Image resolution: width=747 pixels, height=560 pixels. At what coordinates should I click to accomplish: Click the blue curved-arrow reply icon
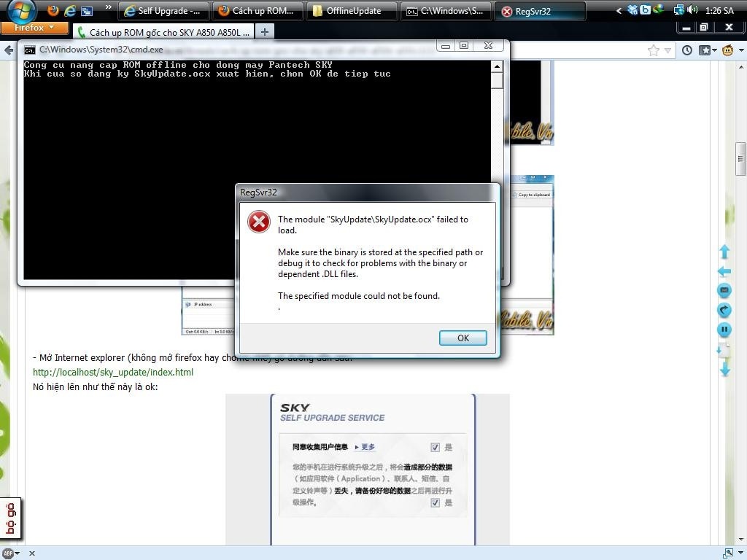(724, 310)
